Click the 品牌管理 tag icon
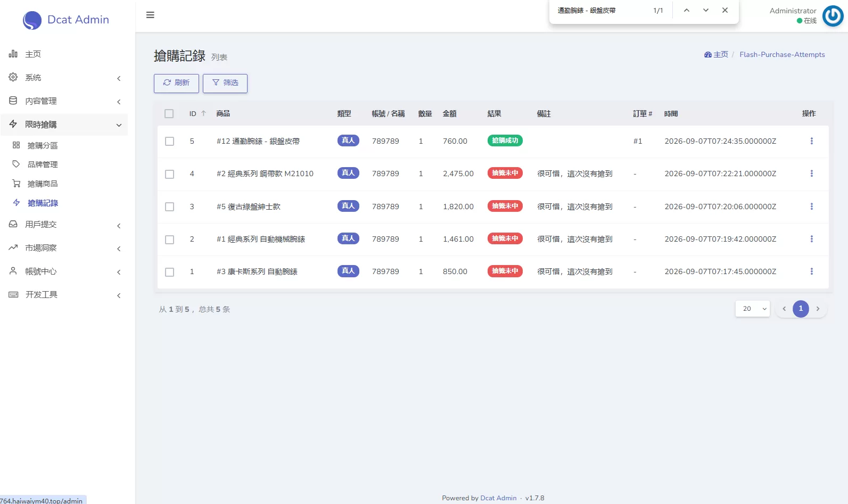The height and width of the screenshot is (504, 848). point(16,164)
